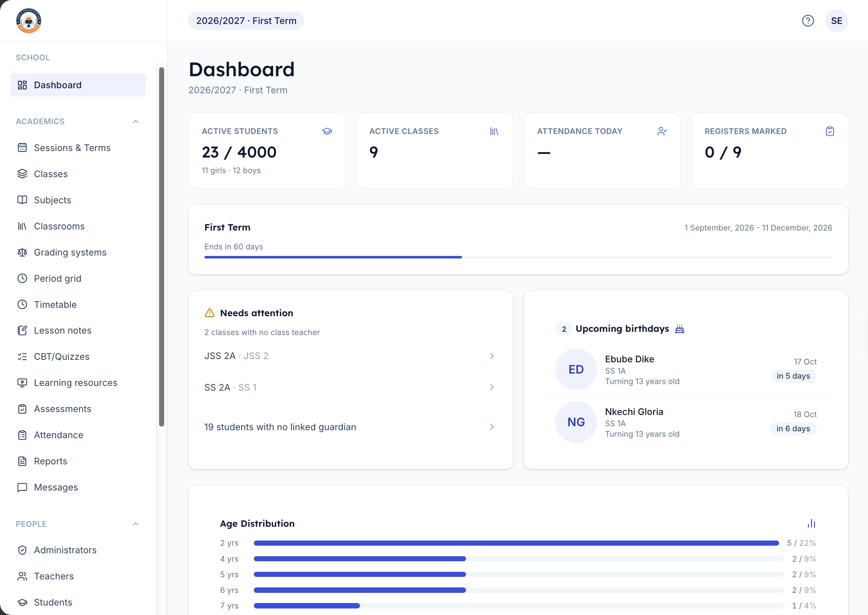Click the clipboard icon on Registers Marked

pos(830,131)
